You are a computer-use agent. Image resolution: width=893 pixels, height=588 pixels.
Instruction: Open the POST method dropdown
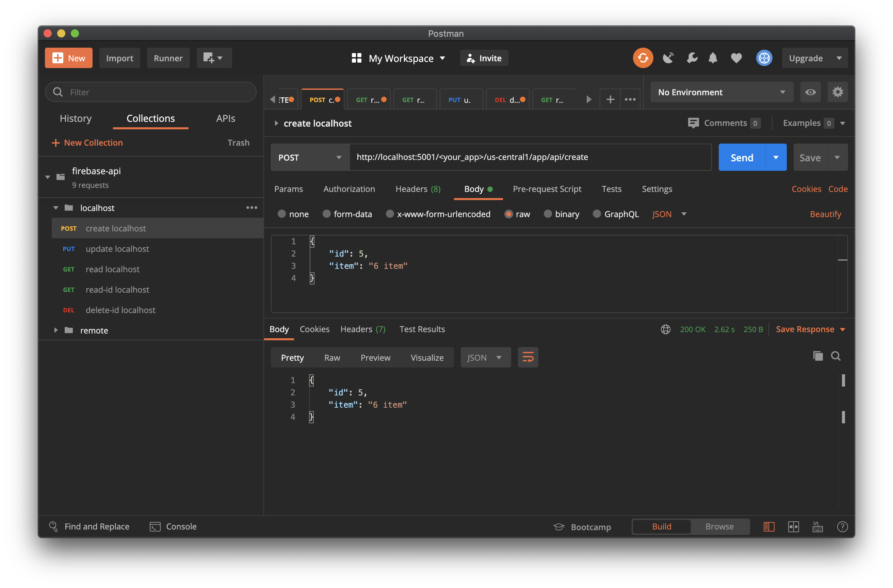coord(310,157)
